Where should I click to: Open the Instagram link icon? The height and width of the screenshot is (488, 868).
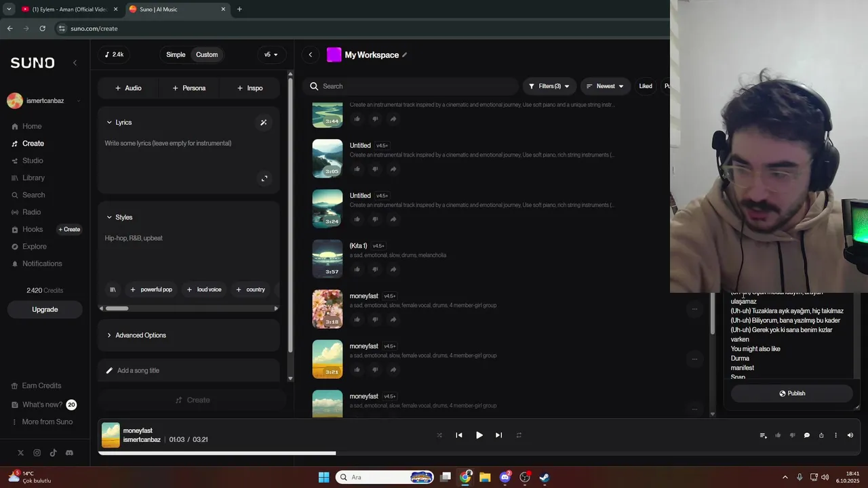(37, 453)
